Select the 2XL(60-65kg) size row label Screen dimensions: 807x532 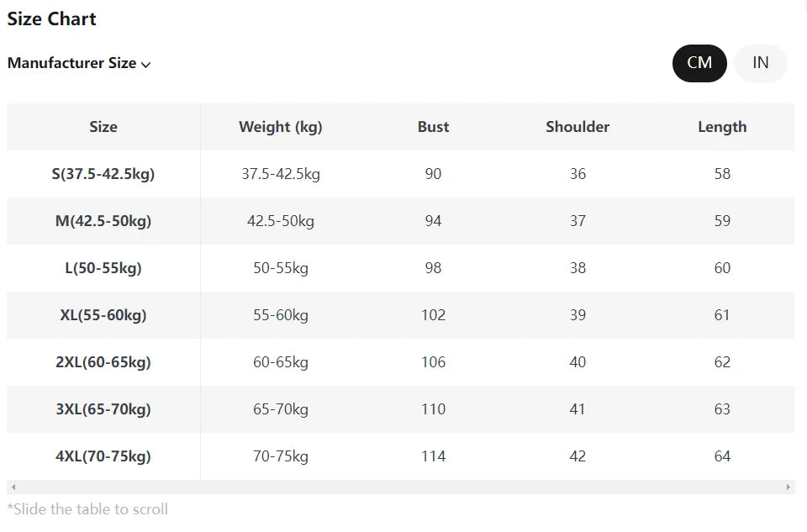(x=103, y=362)
